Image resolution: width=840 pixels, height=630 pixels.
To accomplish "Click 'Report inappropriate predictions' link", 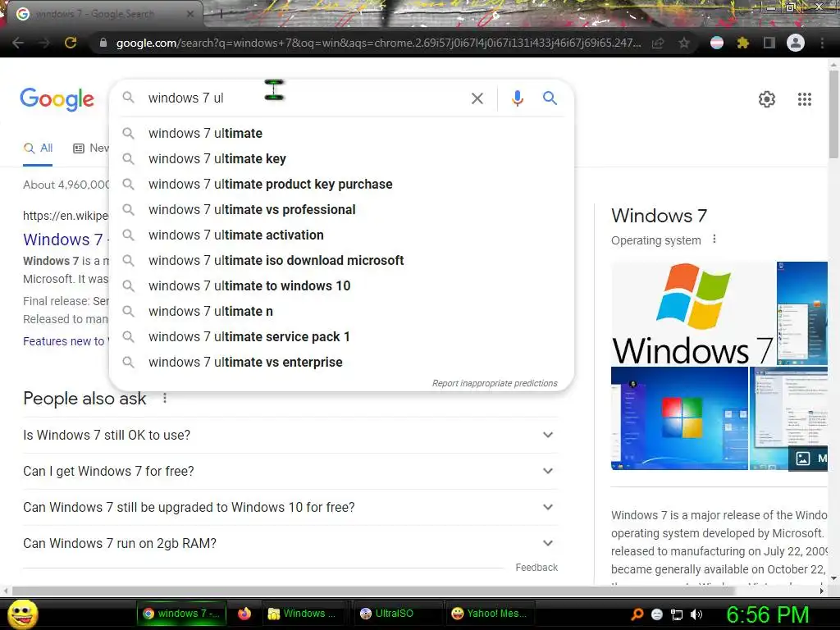I will (495, 383).
